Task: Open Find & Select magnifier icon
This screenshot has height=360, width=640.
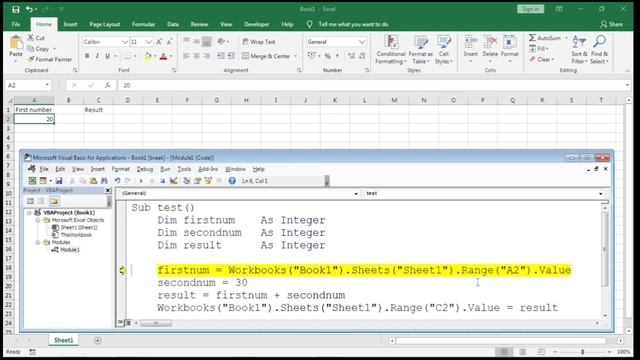Action: click(x=599, y=50)
